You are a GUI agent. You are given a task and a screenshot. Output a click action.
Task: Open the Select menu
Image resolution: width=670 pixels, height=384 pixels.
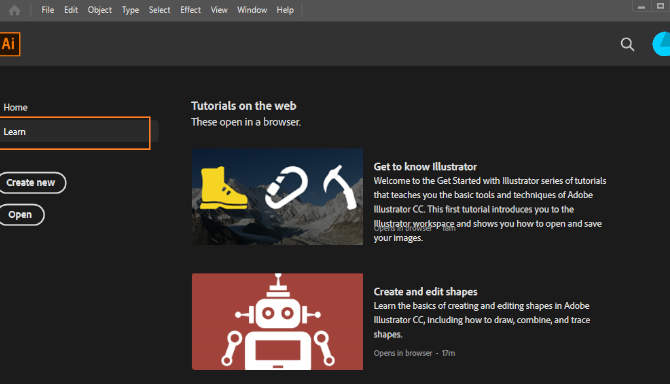tap(159, 10)
